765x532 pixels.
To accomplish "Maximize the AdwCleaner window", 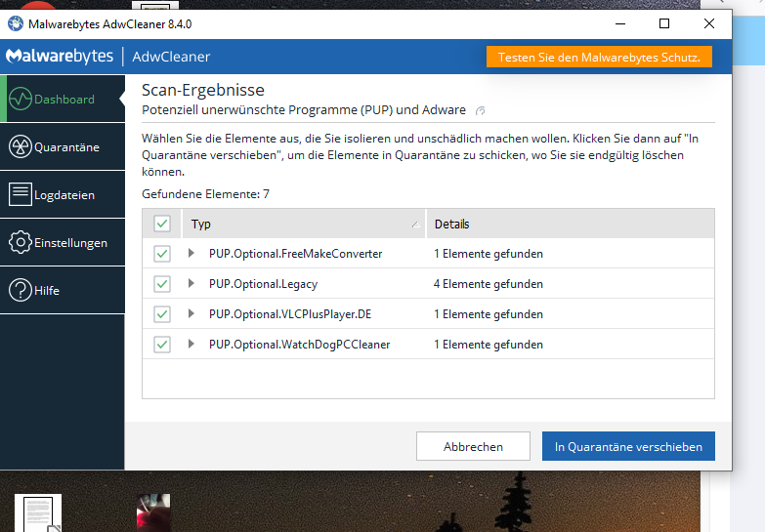I will [664, 23].
